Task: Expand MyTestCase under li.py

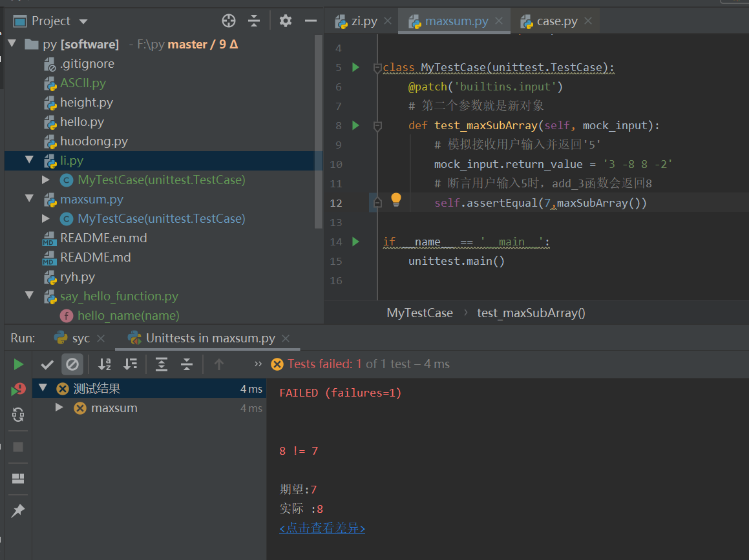Action: 46,180
